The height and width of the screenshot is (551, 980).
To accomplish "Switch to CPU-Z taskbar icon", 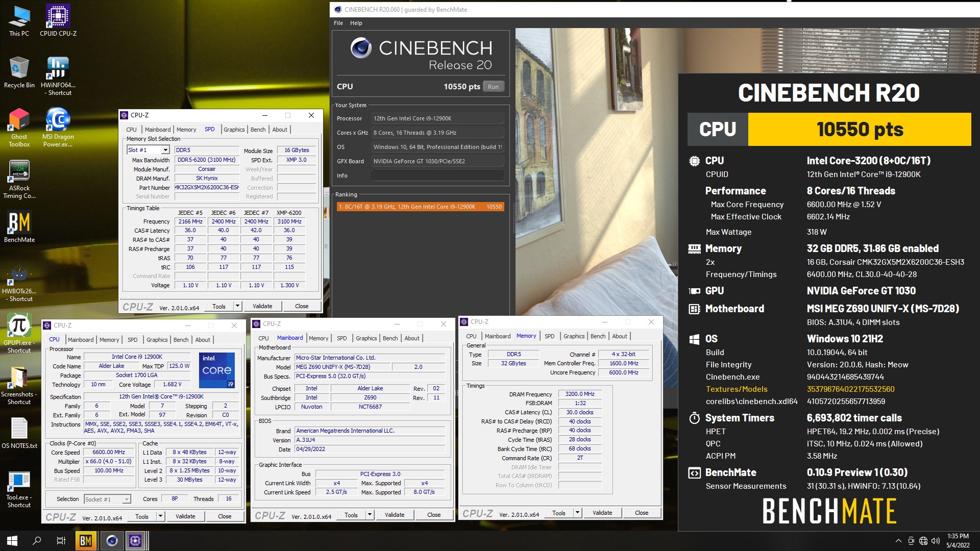I will pyautogui.click(x=136, y=541).
